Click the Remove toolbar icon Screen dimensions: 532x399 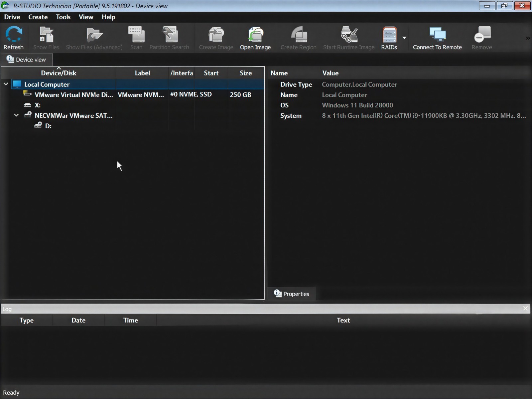click(482, 34)
